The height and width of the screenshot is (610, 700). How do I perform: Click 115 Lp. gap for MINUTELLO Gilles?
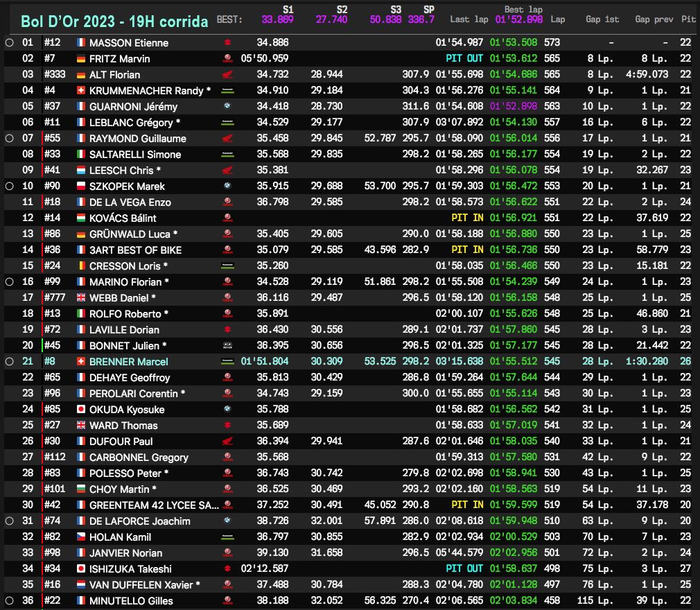pos(595,600)
